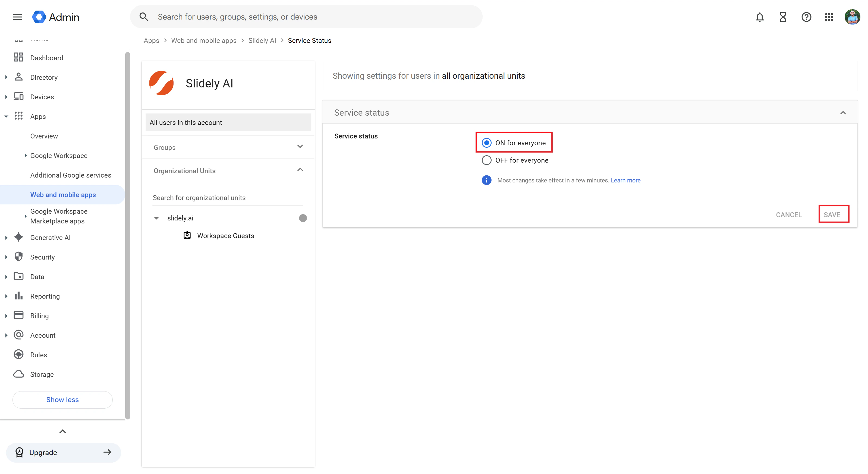
Task: Collapse the sidebar footer chevron
Action: (62, 431)
